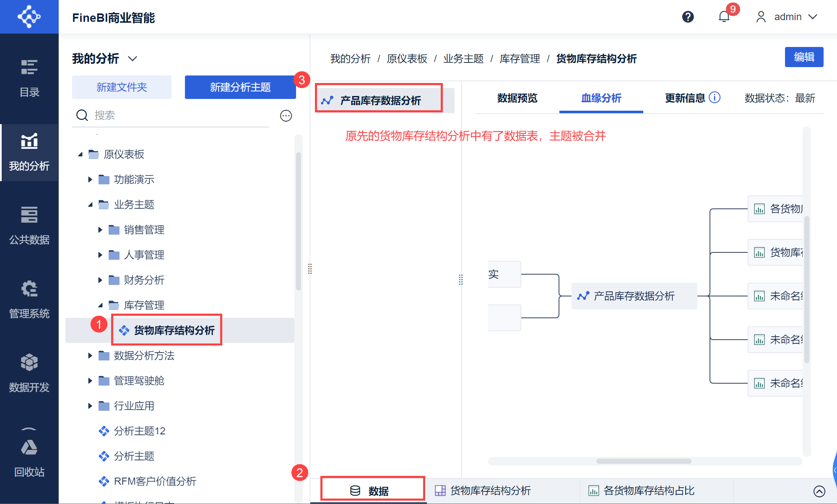Open the notifications bell icon
837x504 pixels.
click(724, 17)
